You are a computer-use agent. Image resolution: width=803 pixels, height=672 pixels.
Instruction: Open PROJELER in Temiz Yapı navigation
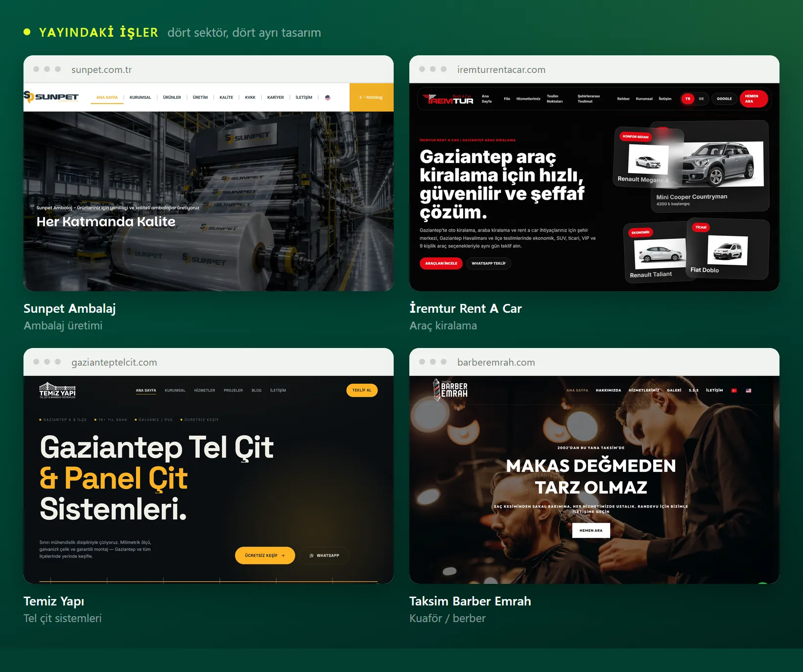tap(233, 391)
